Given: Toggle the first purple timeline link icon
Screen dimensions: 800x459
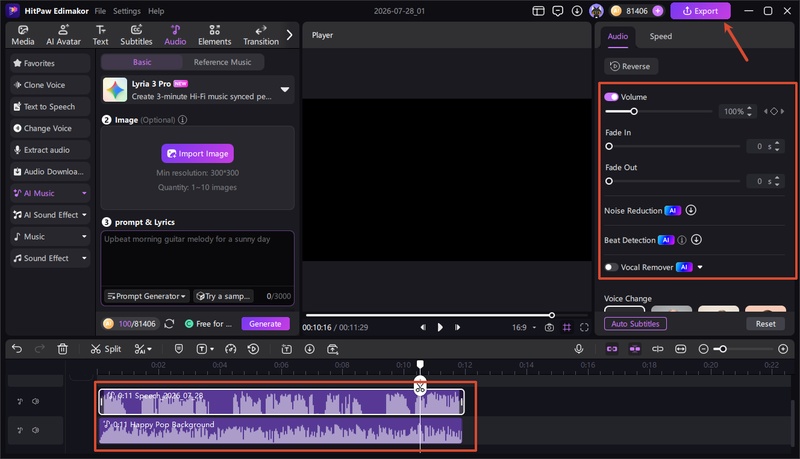Looking at the screenshot, I should coord(612,349).
